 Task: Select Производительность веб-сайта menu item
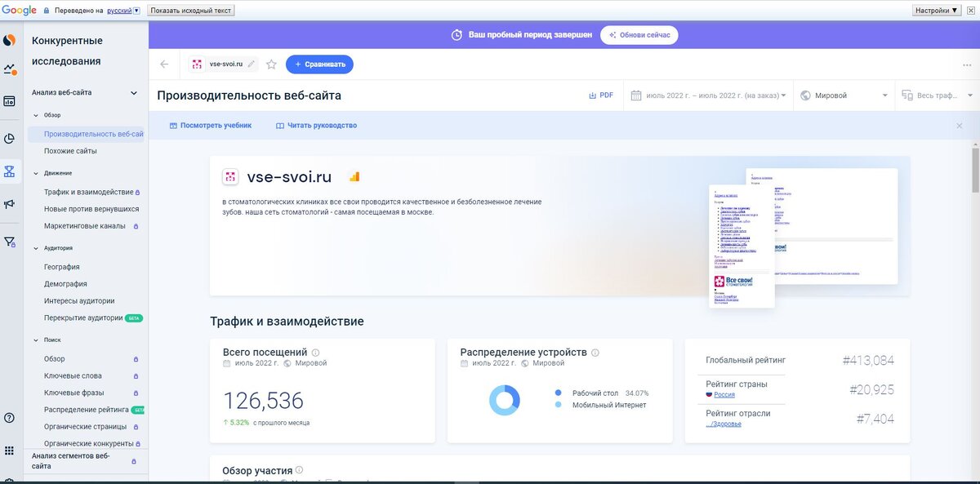[x=87, y=134]
